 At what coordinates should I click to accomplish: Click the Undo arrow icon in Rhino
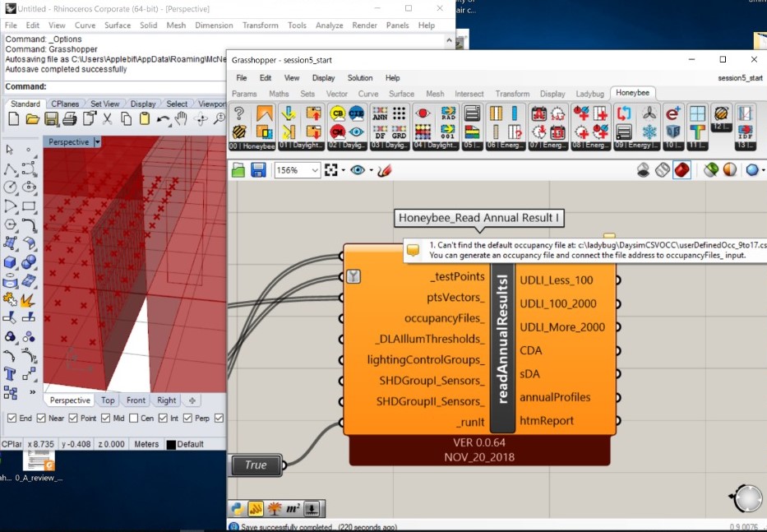coord(163,119)
